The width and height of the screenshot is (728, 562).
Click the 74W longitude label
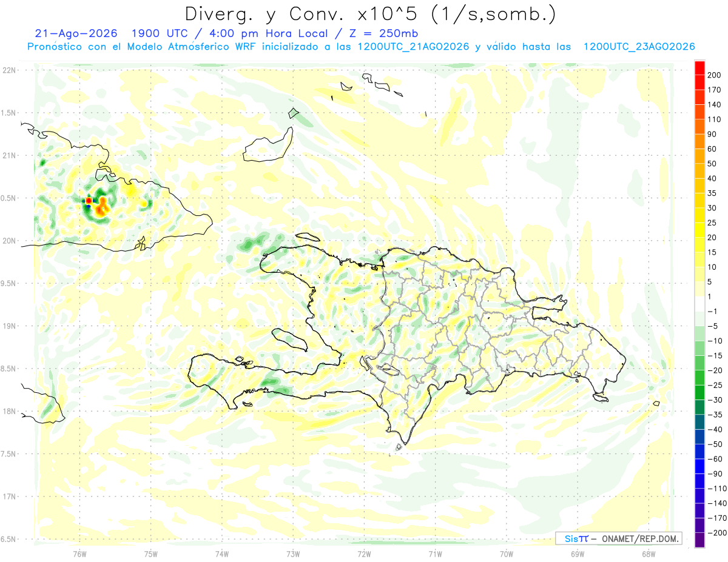point(221,554)
